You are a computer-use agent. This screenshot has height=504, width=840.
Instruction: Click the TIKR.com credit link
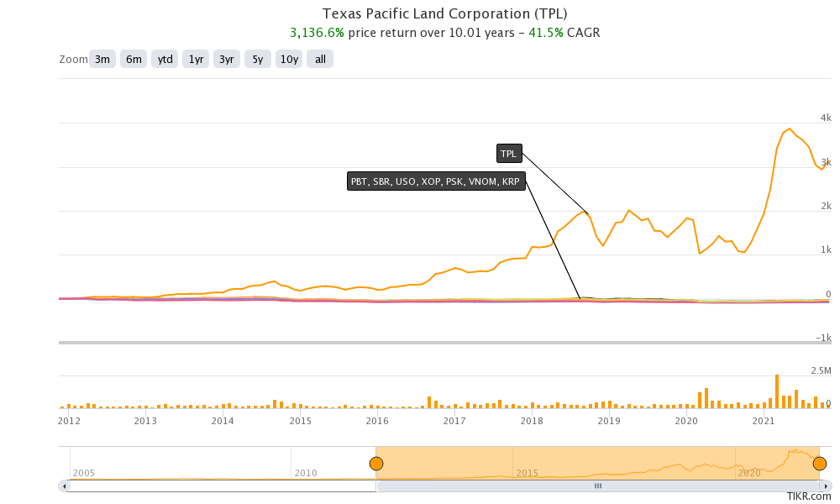click(809, 497)
